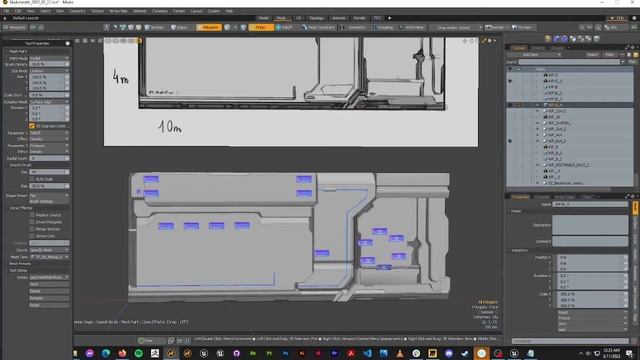Click the Rename preset button
Viewport: 640px width, 360px height.
click(49, 298)
